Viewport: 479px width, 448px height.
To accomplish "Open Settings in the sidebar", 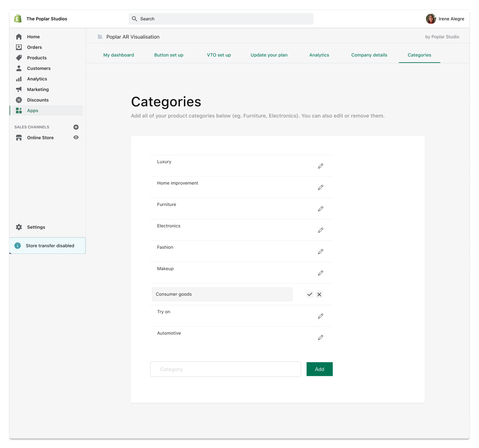I will point(36,227).
